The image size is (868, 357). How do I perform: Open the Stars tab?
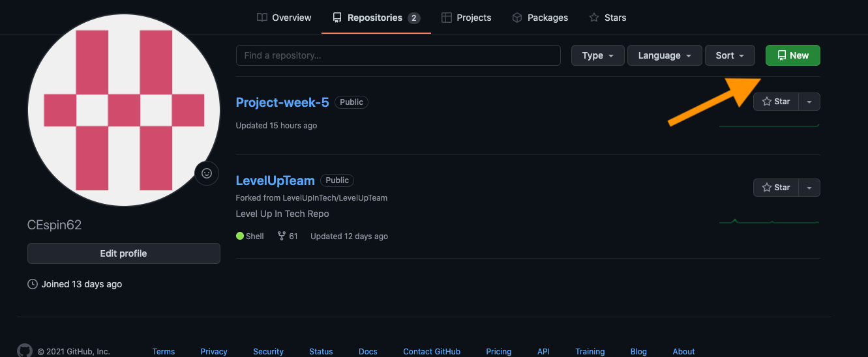pos(608,18)
